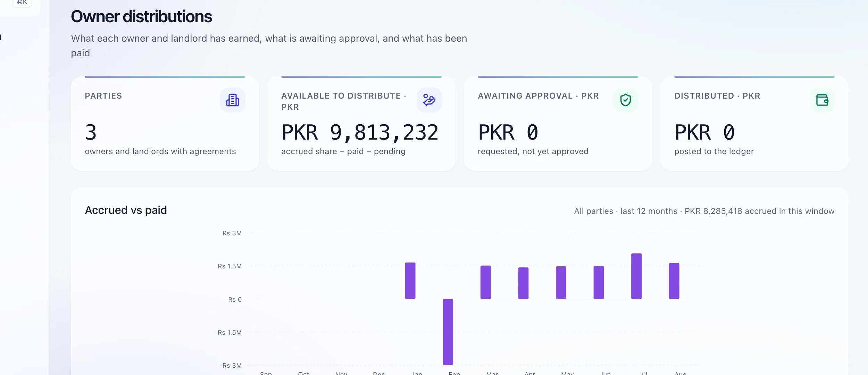Click the parties count '3'
This screenshot has height=375, width=868.
pos(91,132)
